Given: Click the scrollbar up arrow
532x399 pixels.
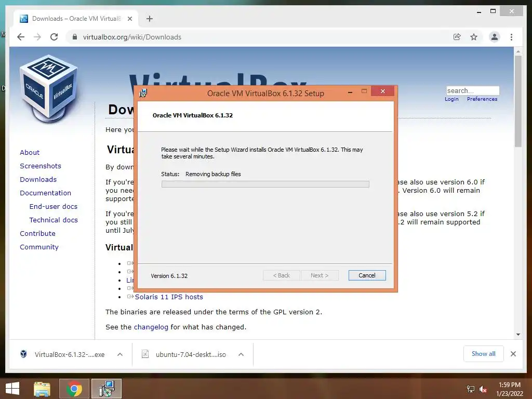Looking at the screenshot, I should 518,51.
